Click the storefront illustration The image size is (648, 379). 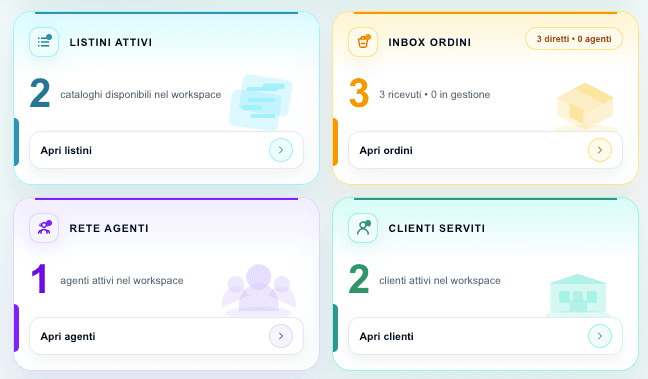[578, 295]
